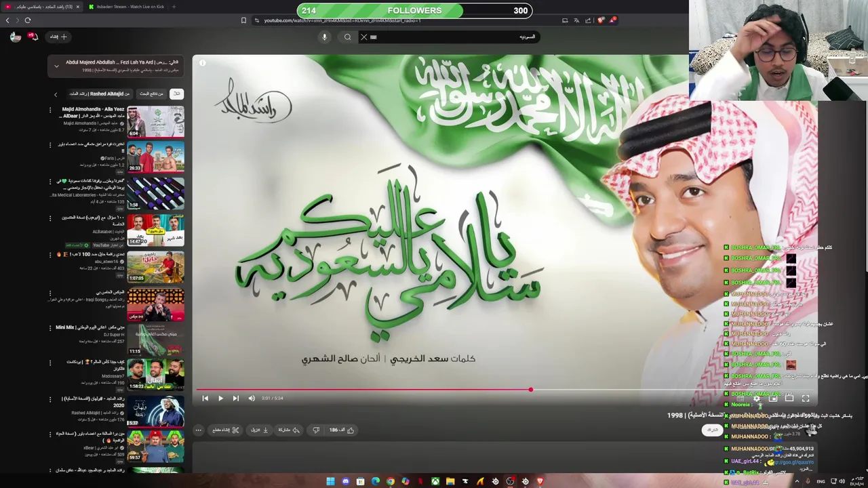Open ENG language switcher in system tray
868x488 pixels.
821,481
